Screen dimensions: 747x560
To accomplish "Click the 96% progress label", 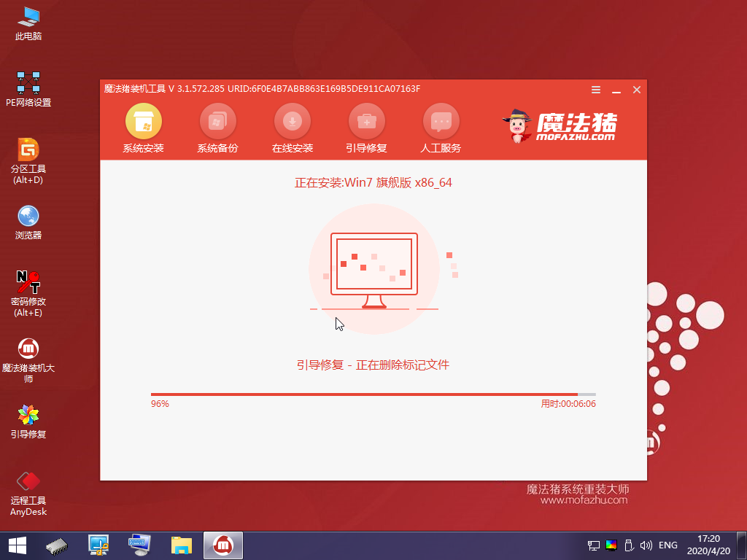I will coord(160,404).
